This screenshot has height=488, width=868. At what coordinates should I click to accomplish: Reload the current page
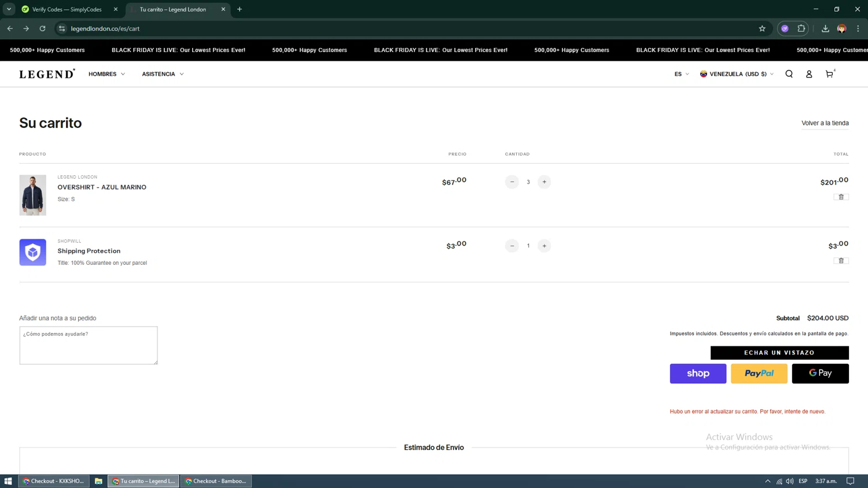point(42,28)
